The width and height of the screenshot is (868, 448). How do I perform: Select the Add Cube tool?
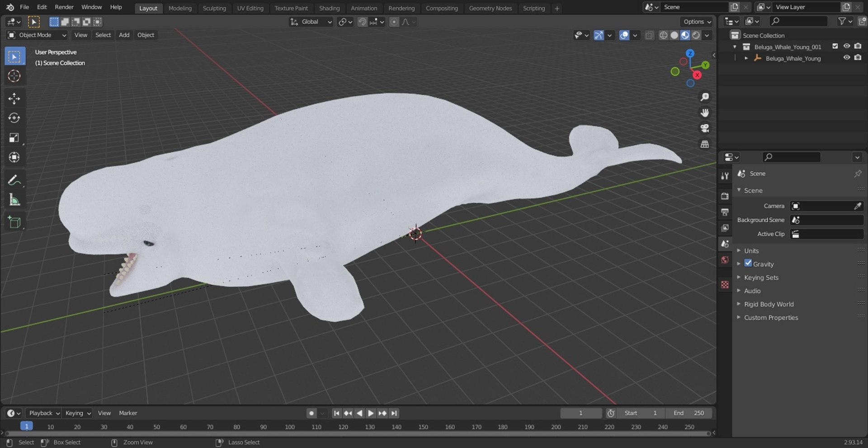(14, 222)
